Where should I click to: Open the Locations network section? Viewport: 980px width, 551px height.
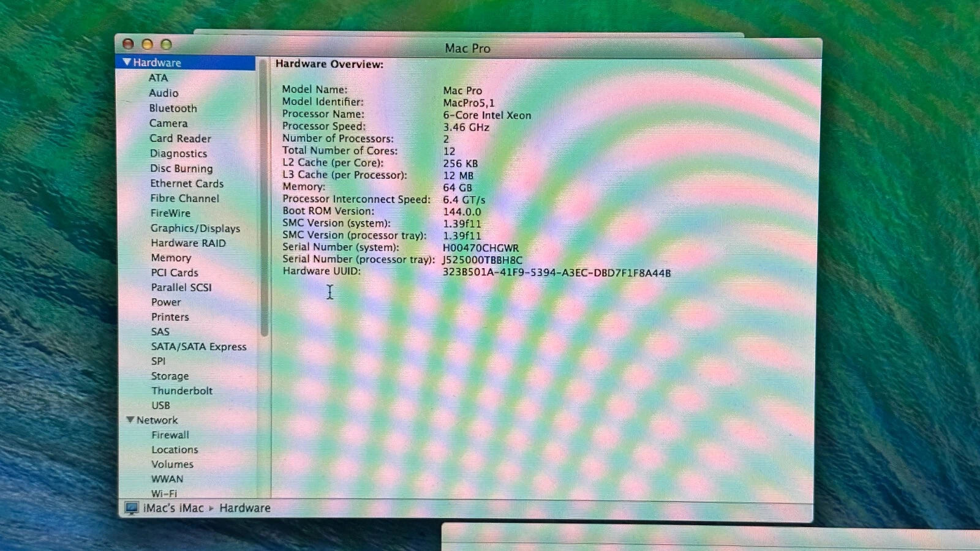click(x=175, y=449)
